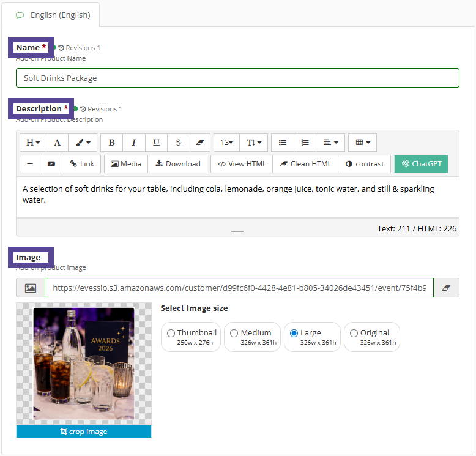476x456 pixels.
Task: Toggle the contrast option
Action: (x=364, y=164)
